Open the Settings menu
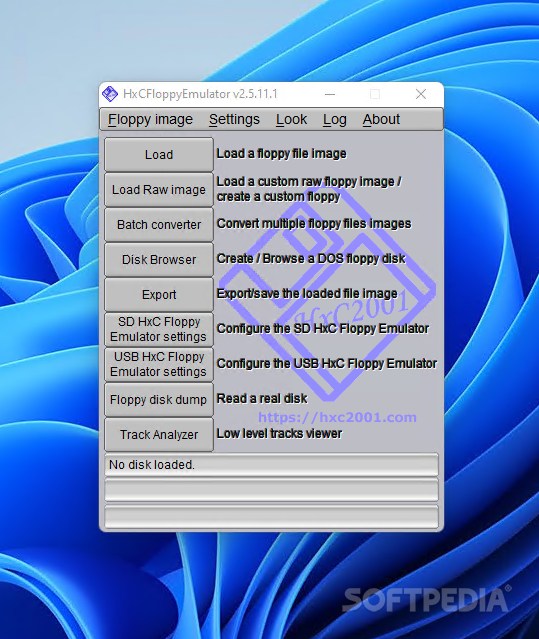 click(234, 119)
